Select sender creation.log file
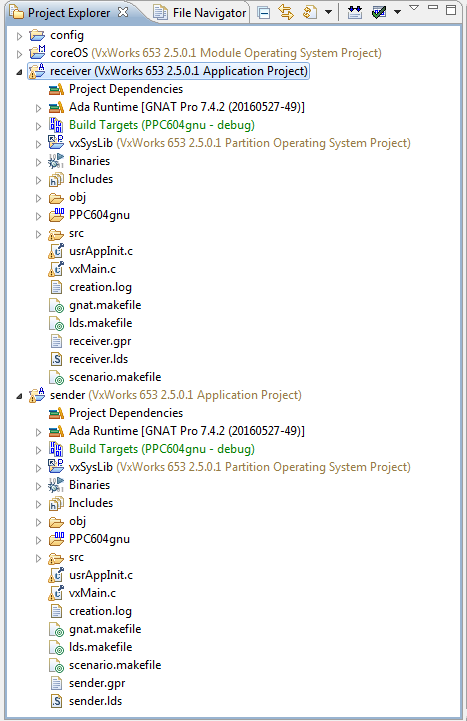This screenshot has height=721, width=467. (x=100, y=611)
